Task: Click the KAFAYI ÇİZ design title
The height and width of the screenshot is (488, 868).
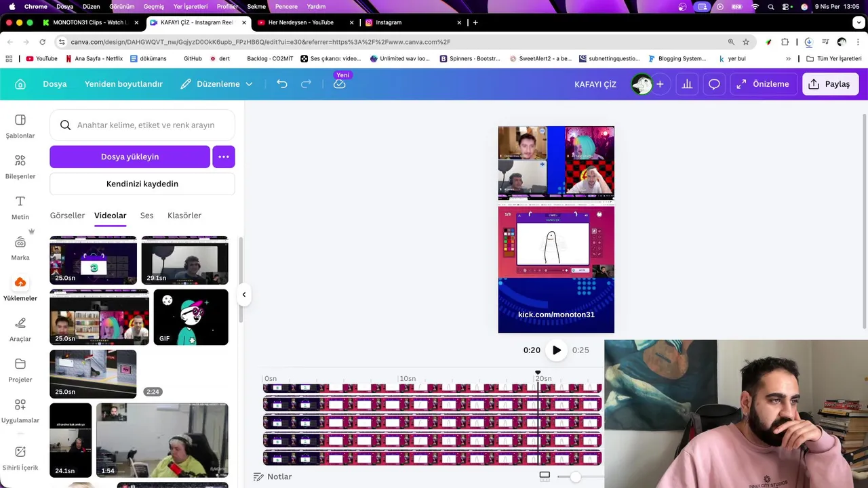Action: (x=595, y=84)
